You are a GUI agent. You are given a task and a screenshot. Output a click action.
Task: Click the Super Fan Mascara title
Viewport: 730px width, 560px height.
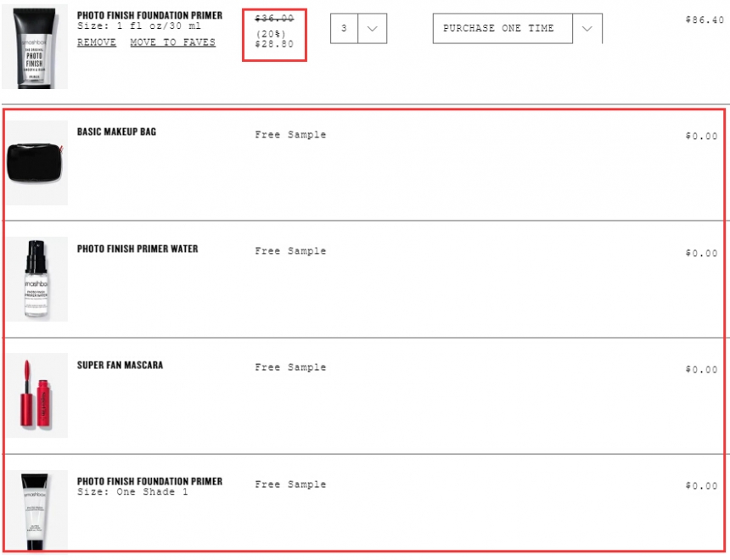(x=120, y=365)
